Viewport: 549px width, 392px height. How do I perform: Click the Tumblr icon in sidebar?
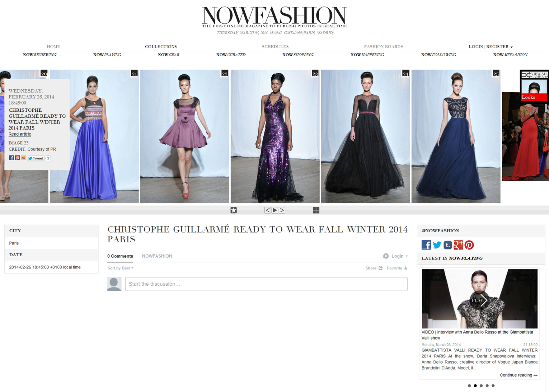pos(448,245)
